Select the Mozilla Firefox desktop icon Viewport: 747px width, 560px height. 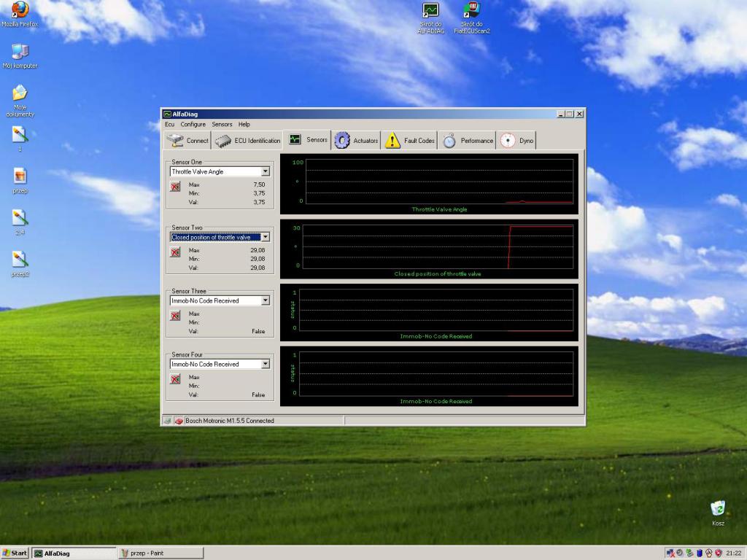click(x=20, y=15)
